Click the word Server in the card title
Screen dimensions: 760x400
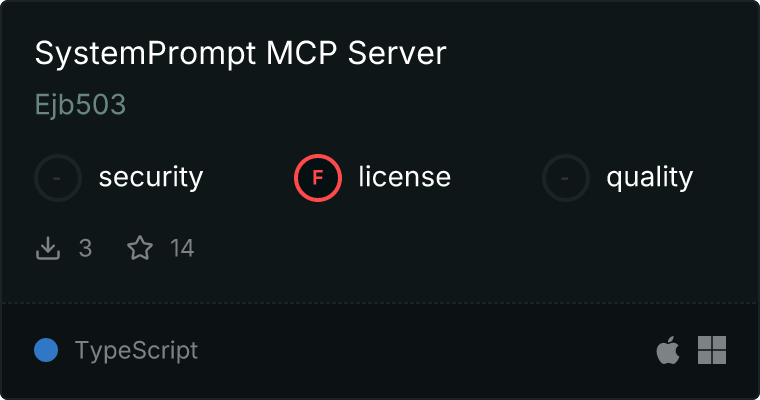397,53
